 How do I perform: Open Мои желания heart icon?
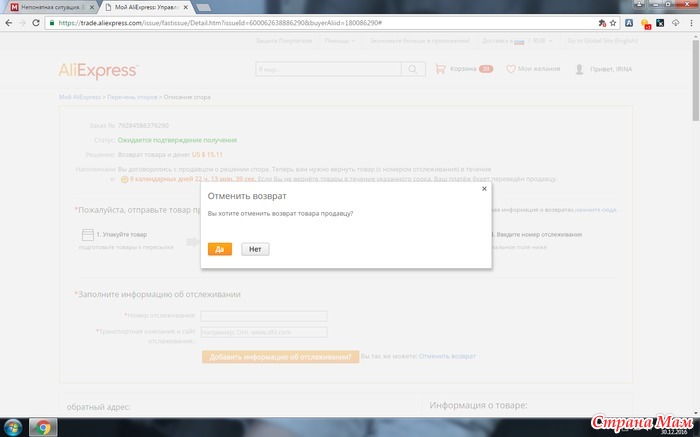511,69
